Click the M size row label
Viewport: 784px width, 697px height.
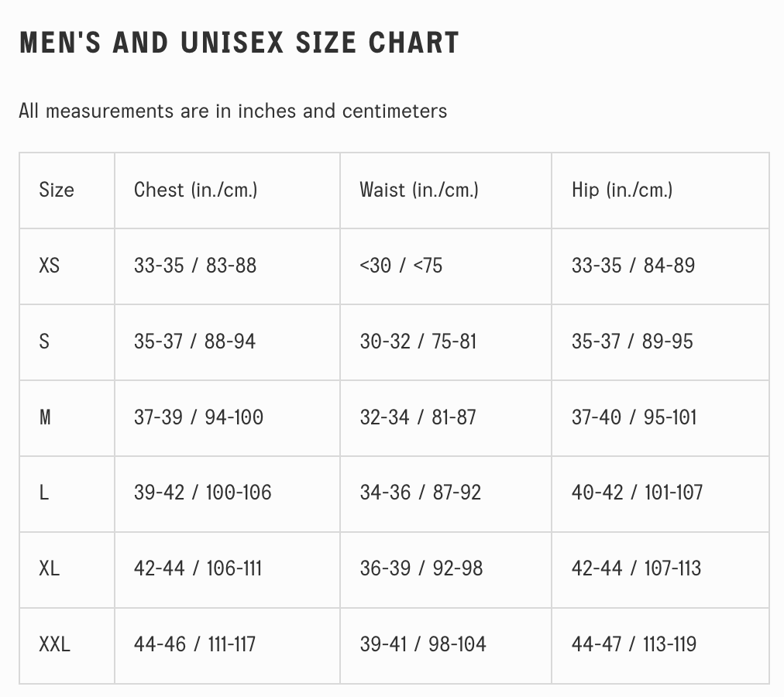(45, 417)
